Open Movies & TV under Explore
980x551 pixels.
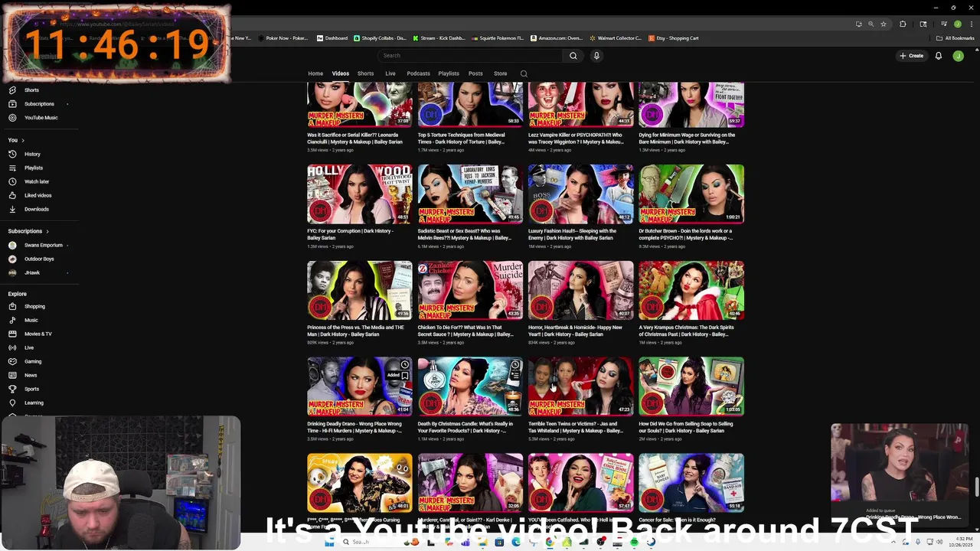coord(38,334)
